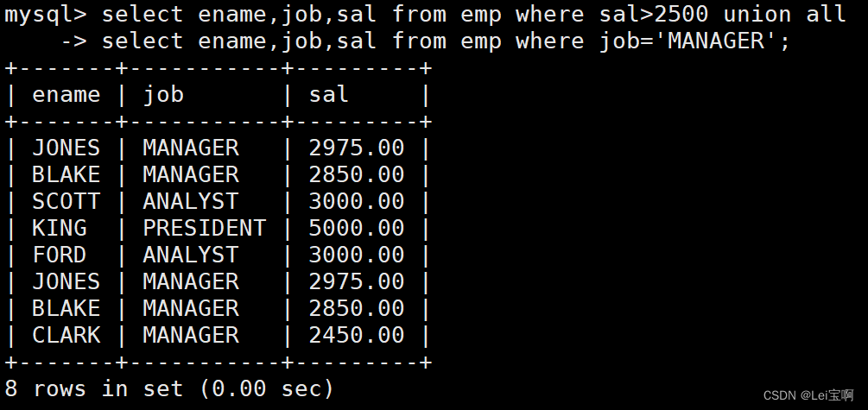Select the PRESIDENT job cell
The height and width of the screenshot is (410, 868).
pyautogui.click(x=204, y=228)
